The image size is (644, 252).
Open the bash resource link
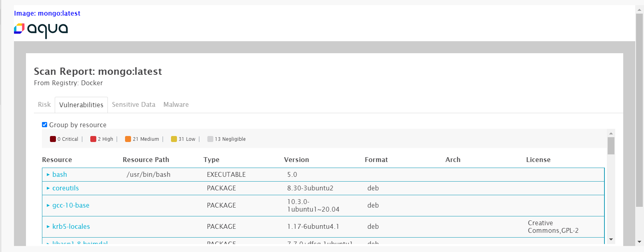click(x=60, y=175)
